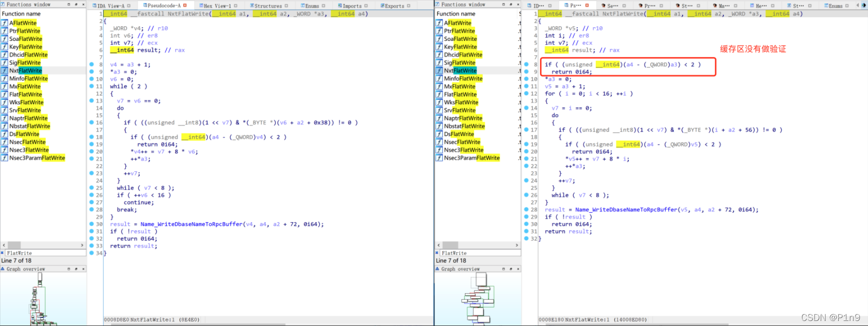Toggle breakpoint on line 28 in right pseudocode
The width and height of the screenshot is (868, 326).
click(526, 210)
